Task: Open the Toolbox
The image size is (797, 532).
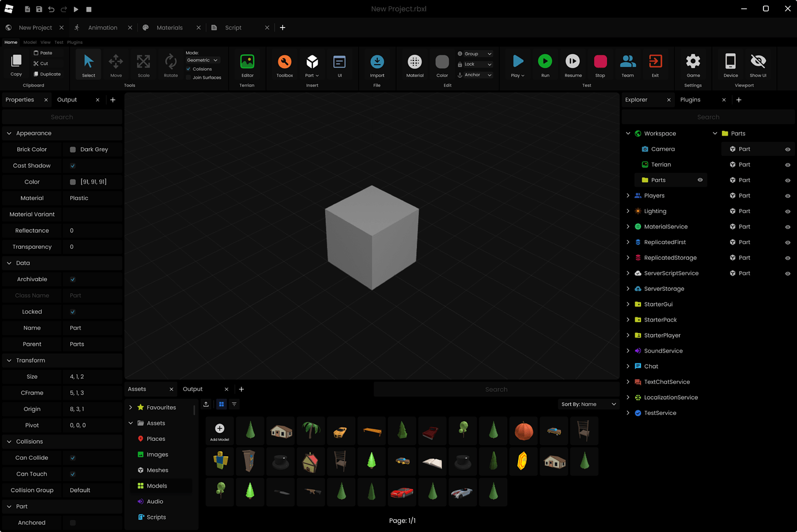Action: tap(284, 63)
